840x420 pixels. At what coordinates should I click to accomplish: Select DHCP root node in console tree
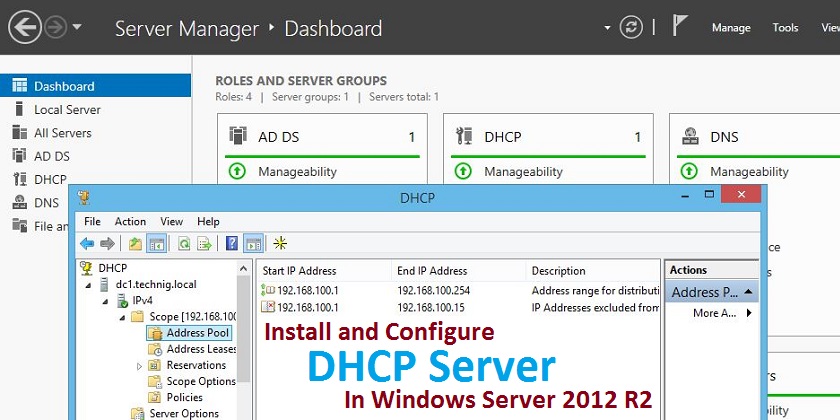click(x=112, y=268)
